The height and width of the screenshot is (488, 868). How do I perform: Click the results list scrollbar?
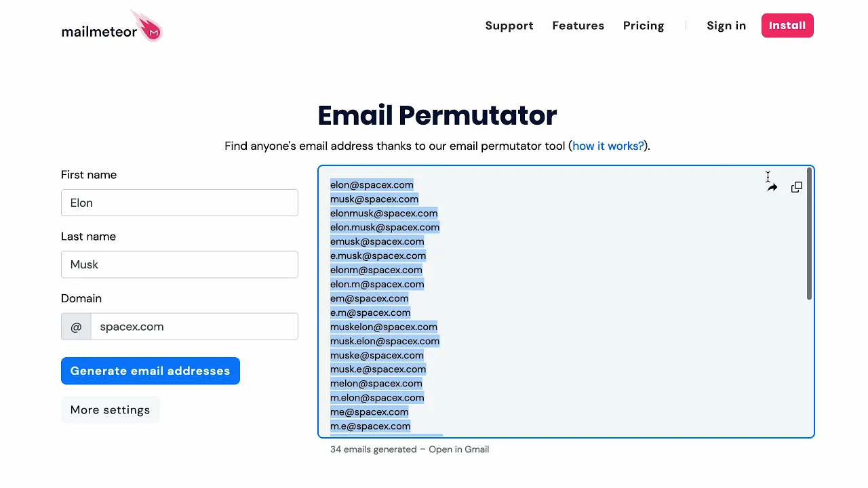point(809,234)
